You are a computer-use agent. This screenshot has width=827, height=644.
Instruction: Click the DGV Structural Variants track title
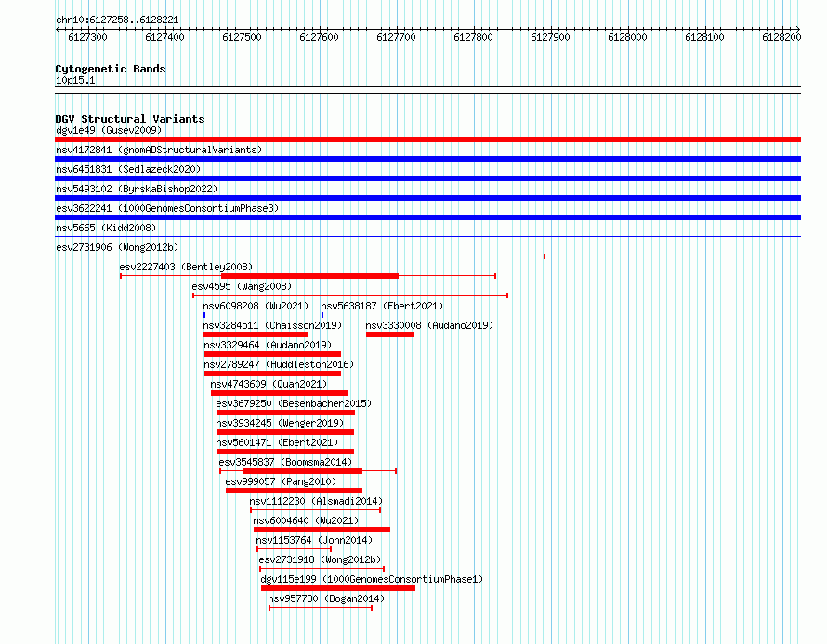(130, 119)
